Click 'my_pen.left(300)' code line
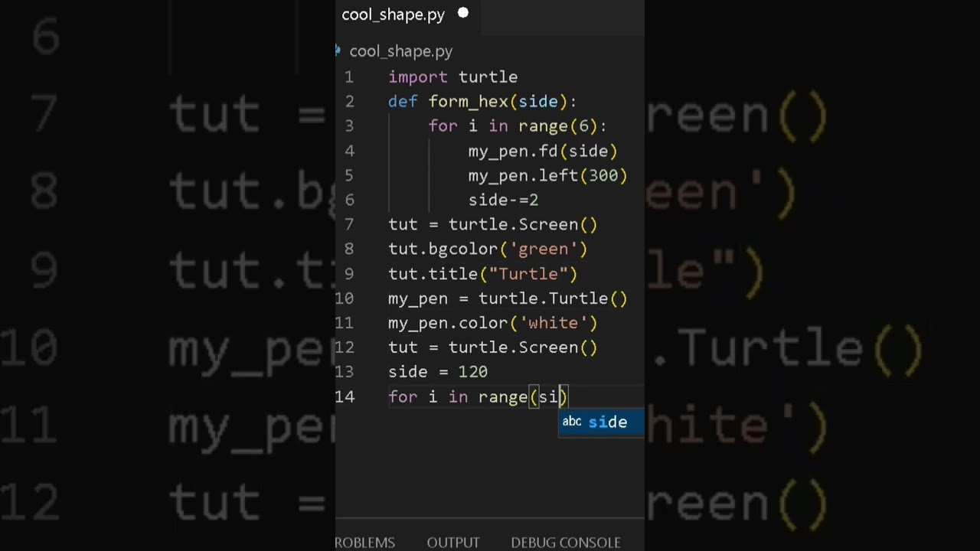The image size is (980, 551). (x=548, y=176)
